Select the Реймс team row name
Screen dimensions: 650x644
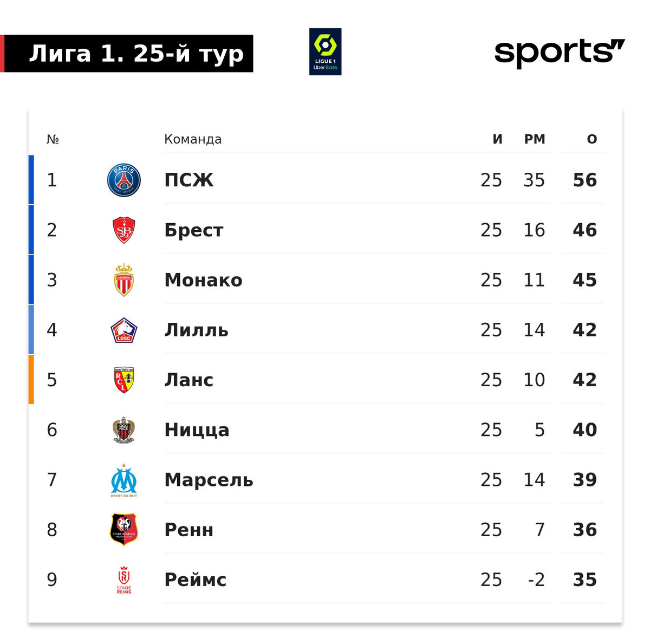196,580
